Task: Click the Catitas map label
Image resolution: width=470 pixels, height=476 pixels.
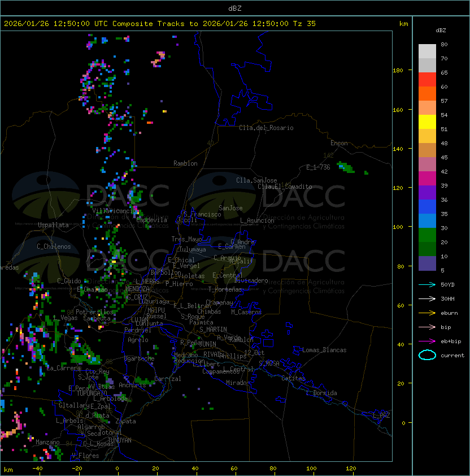Action: coord(293,378)
